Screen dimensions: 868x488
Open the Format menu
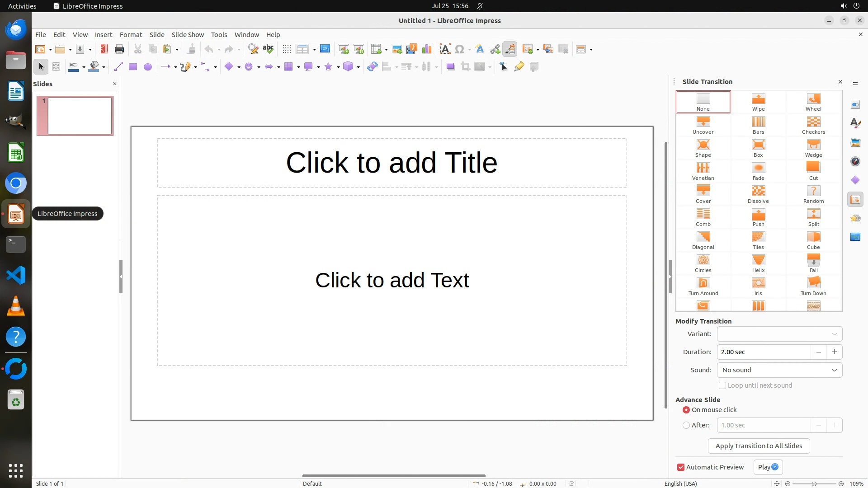coord(131,35)
